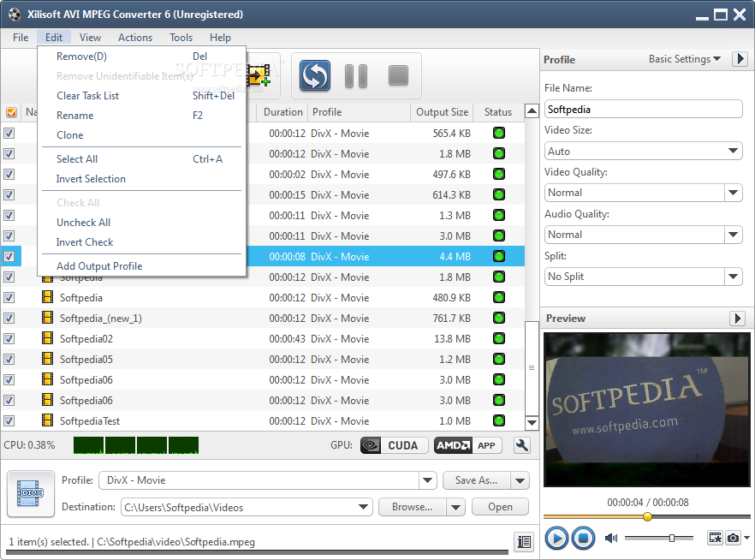The width and height of the screenshot is (755, 560).
Task: Click the Preview panel arrow button
Action: pos(738,319)
